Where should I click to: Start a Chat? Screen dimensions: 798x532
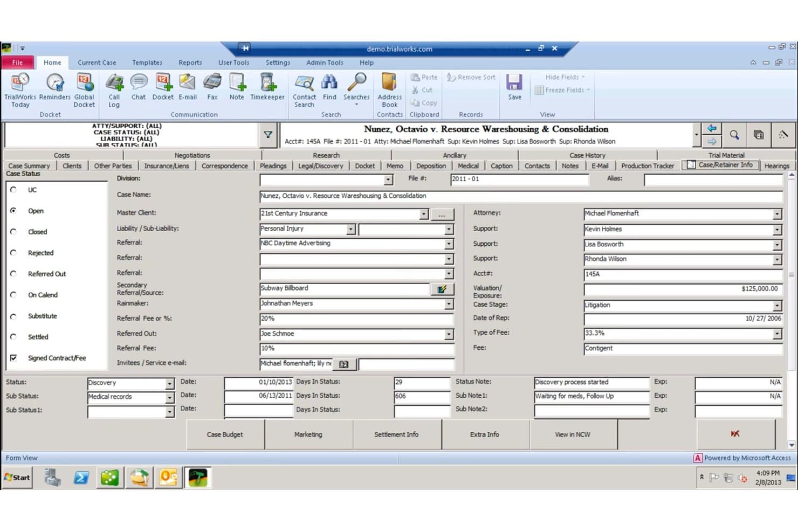[x=139, y=87]
